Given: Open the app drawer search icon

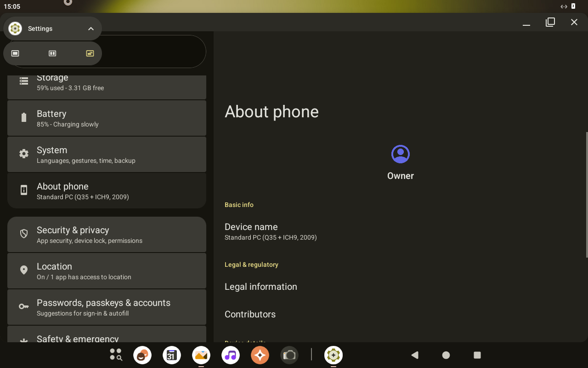Looking at the screenshot, I should [x=116, y=355].
